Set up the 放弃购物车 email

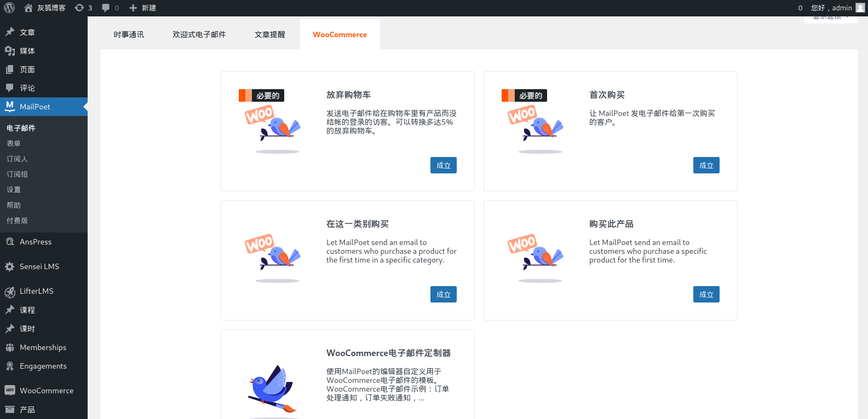pos(443,165)
